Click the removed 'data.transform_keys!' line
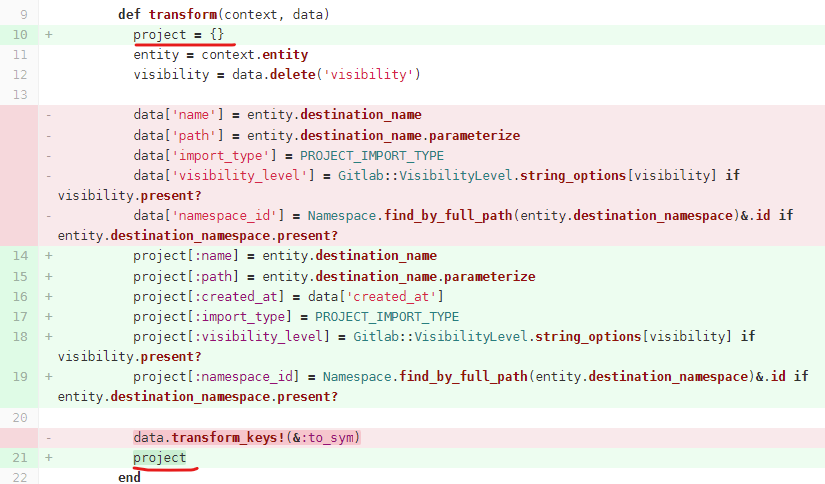This screenshot has height=484, width=825. tap(246, 438)
